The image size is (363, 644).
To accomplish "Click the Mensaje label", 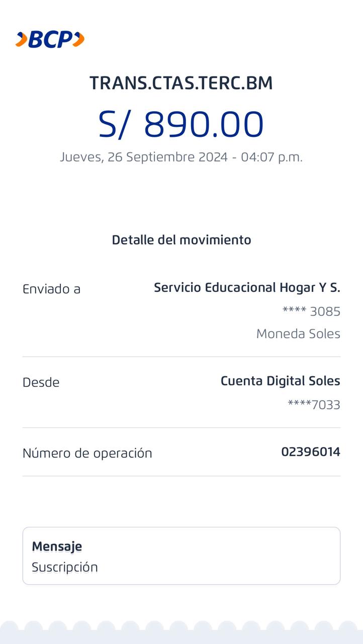I will (57, 546).
